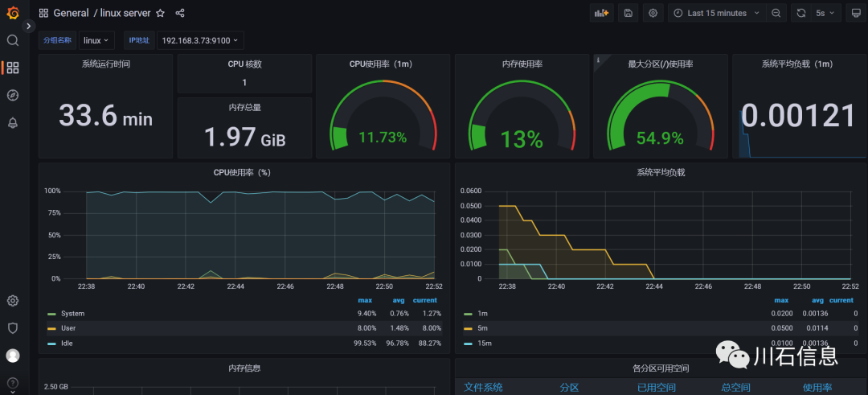Click the 33.6 min uptime value

(x=106, y=116)
